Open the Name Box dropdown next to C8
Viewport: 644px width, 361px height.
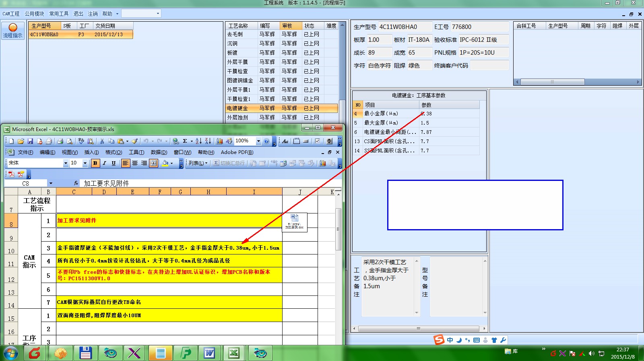click(x=51, y=183)
